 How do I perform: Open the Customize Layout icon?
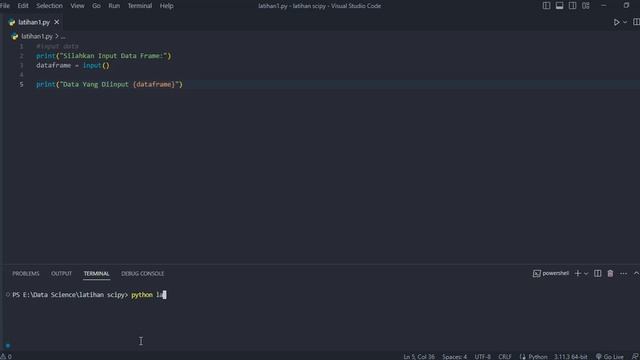click(586, 6)
